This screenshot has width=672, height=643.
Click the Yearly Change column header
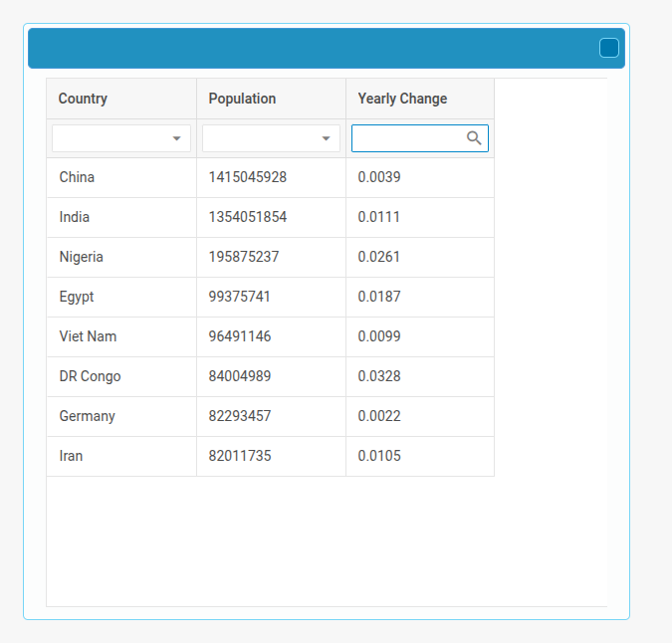pos(402,99)
